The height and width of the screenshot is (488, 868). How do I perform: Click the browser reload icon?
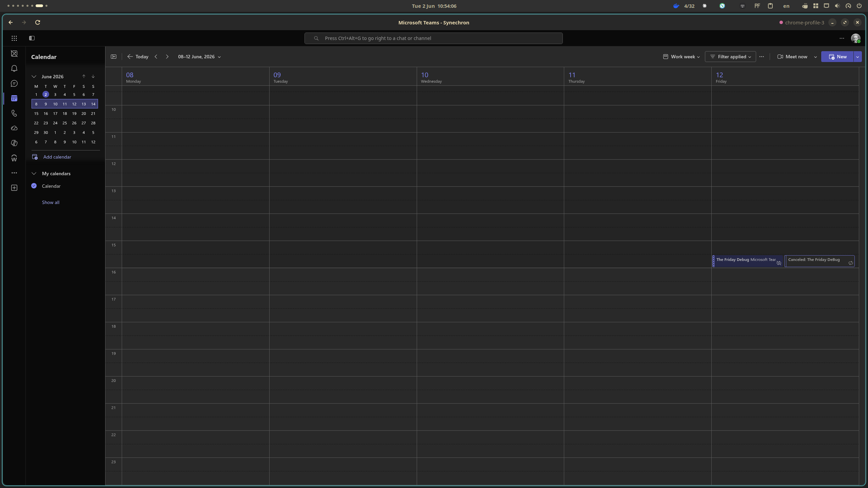coord(38,22)
